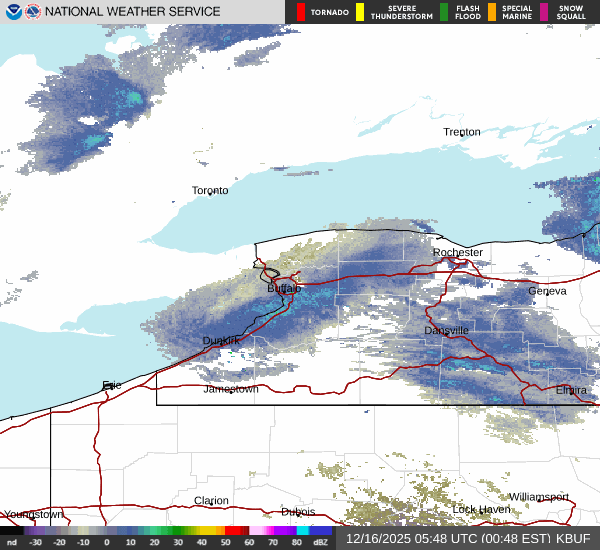This screenshot has width=600, height=550.
Task: Click the Williamsport city label
Action: point(538,497)
